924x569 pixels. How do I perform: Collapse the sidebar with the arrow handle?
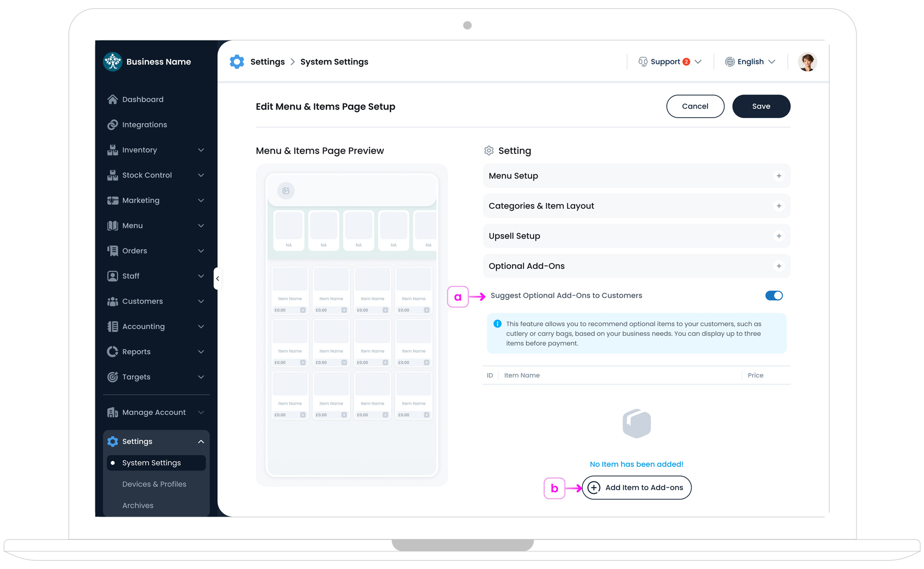[217, 278]
